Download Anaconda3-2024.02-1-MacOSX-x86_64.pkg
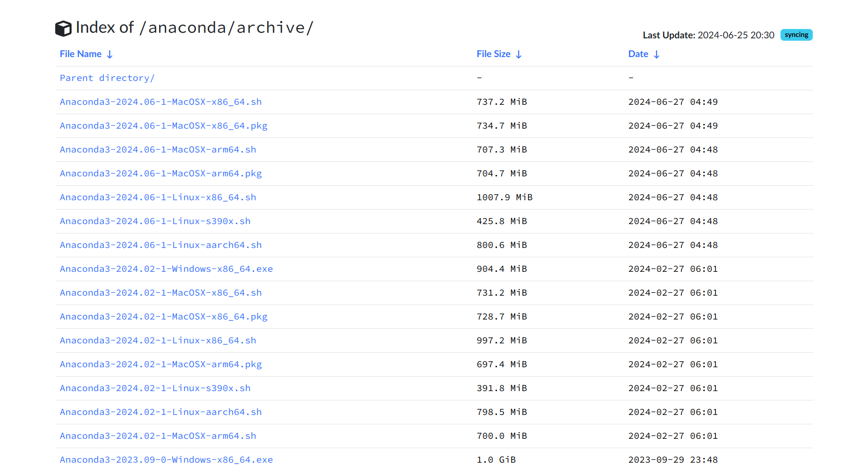This screenshot has width=868, height=465. [x=164, y=317]
